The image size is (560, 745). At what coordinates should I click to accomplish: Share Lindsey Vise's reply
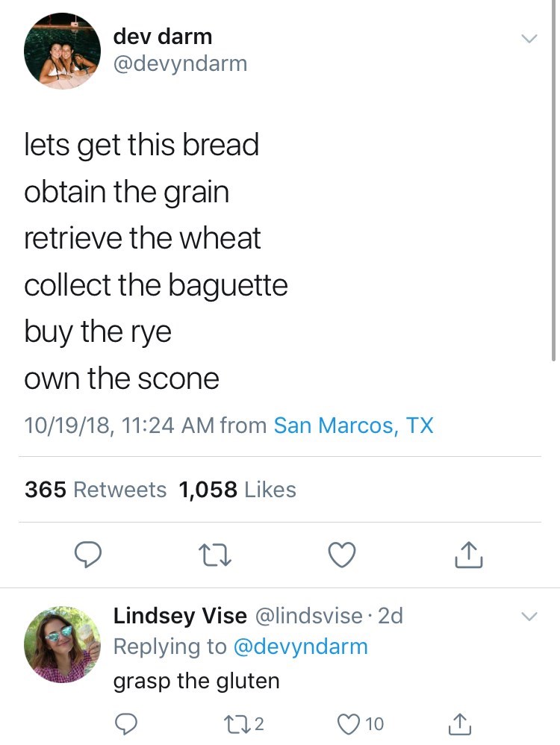460,723
